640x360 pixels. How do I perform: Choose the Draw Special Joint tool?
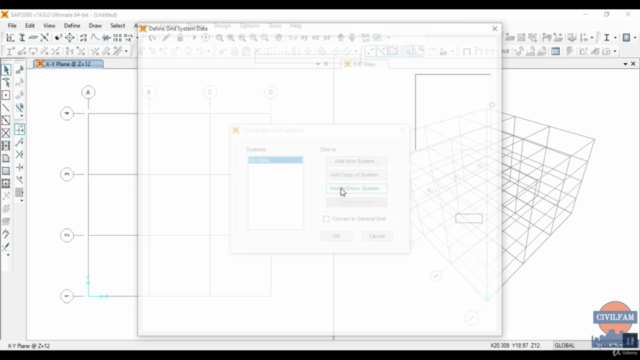pyautogui.click(x=6, y=95)
